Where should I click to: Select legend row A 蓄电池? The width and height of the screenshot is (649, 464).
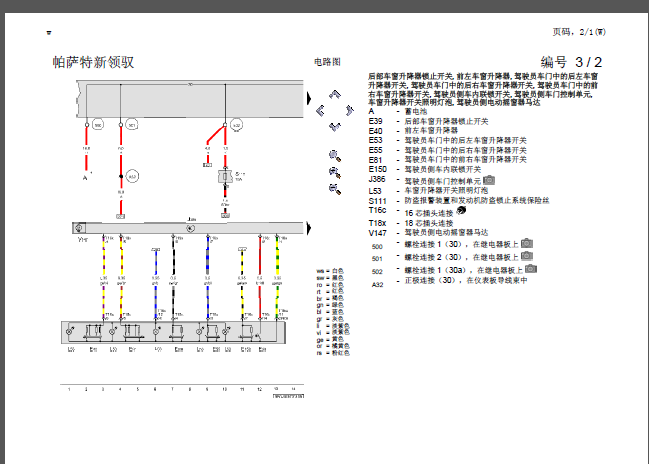pos(398,111)
